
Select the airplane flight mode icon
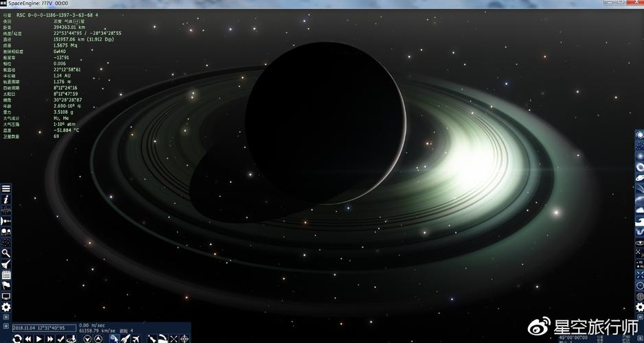[x=135, y=339]
